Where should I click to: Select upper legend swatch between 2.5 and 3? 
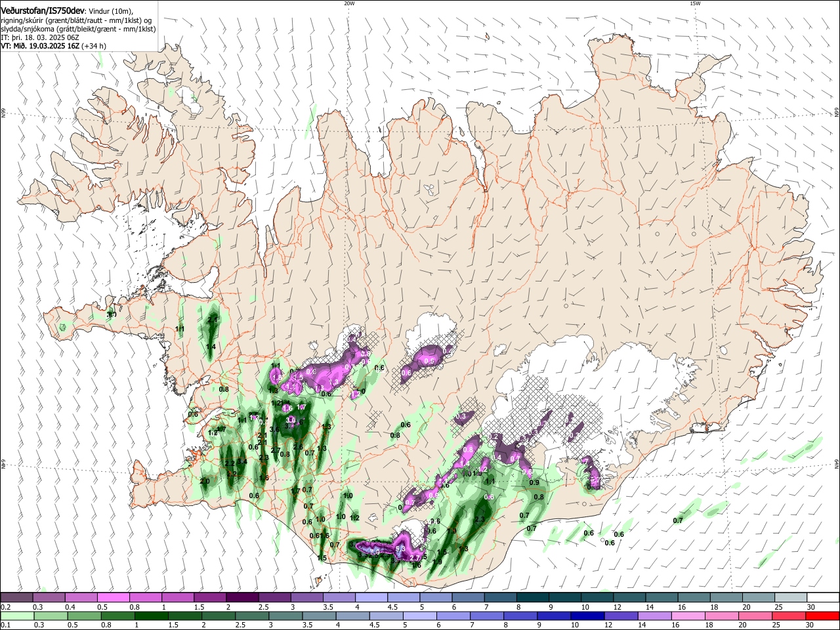(274, 598)
